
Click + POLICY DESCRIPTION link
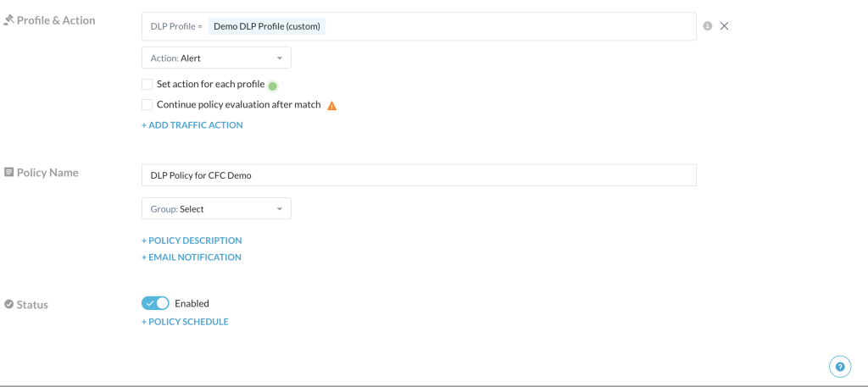pyautogui.click(x=192, y=240)
